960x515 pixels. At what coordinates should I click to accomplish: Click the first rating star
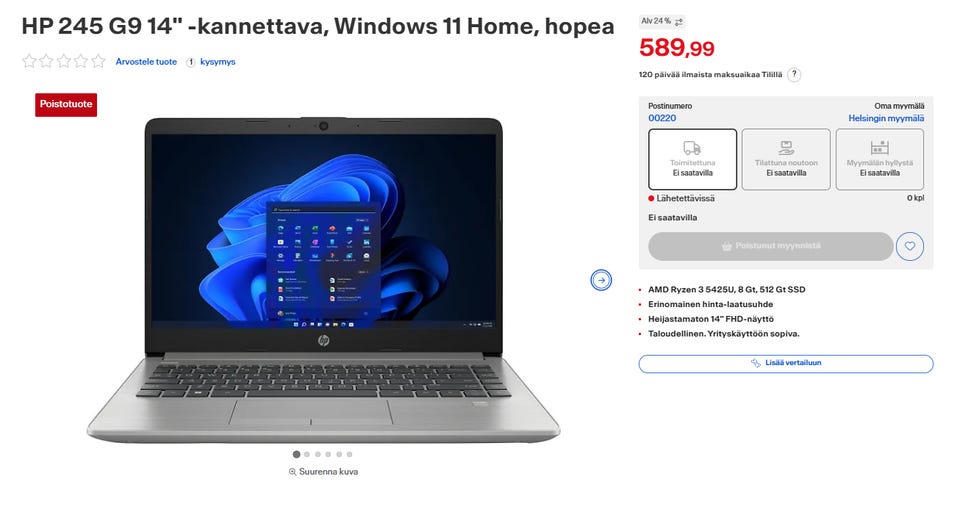click(29, 61)
